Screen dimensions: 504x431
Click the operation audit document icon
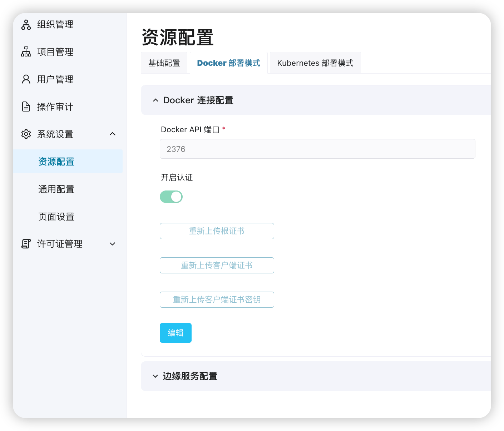tap(26, 106)
